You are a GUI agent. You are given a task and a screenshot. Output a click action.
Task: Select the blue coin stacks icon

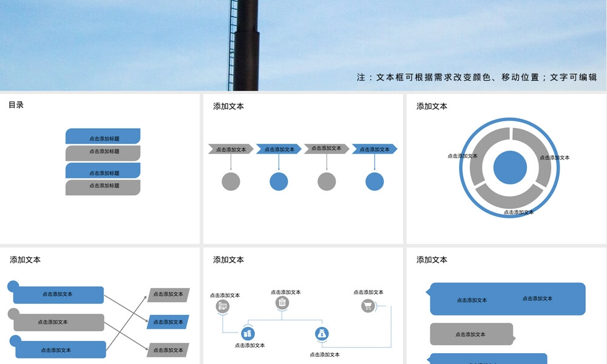(x=248, y=334)
